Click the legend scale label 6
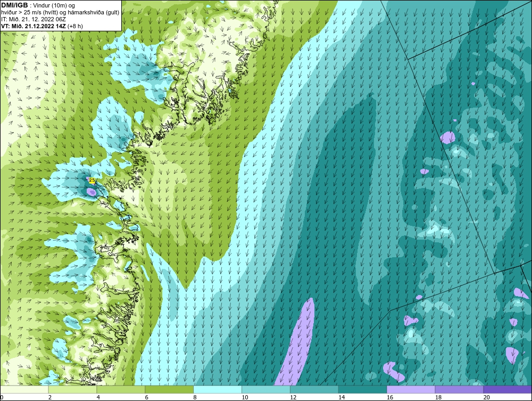The image size is (532, 401). click(x=147, y=397)
